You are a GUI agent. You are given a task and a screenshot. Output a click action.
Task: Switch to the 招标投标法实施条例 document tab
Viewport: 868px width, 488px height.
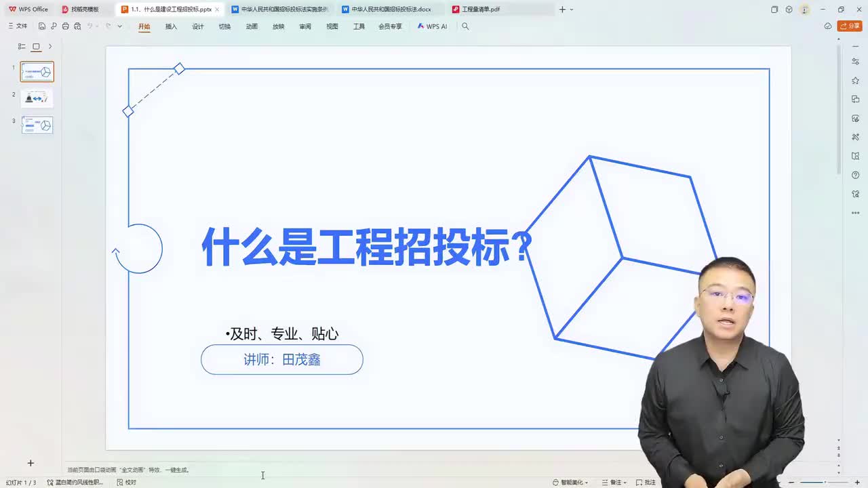[280, 9]
